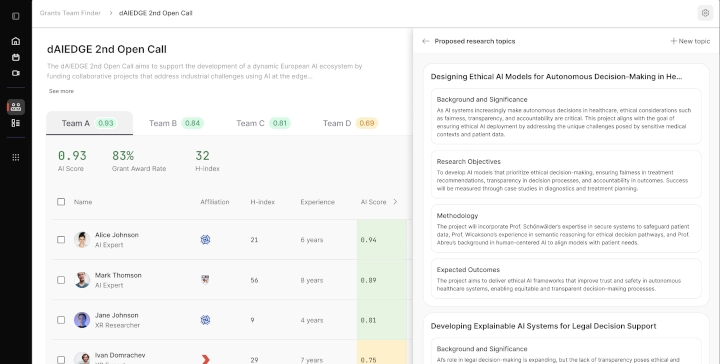Screen dimensions: 720x364
Task: Sort by Affiliation column header
Action: pyautogui.click(x=215, y=202)
